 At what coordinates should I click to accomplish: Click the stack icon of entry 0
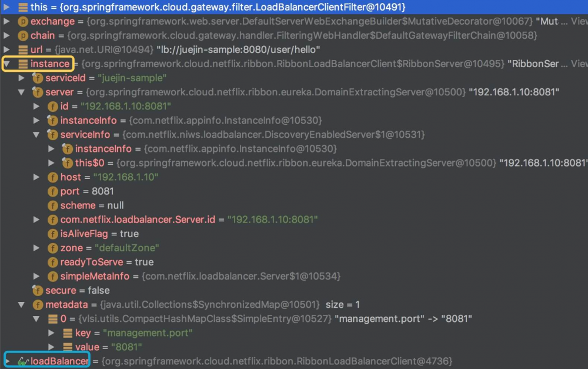53,319
